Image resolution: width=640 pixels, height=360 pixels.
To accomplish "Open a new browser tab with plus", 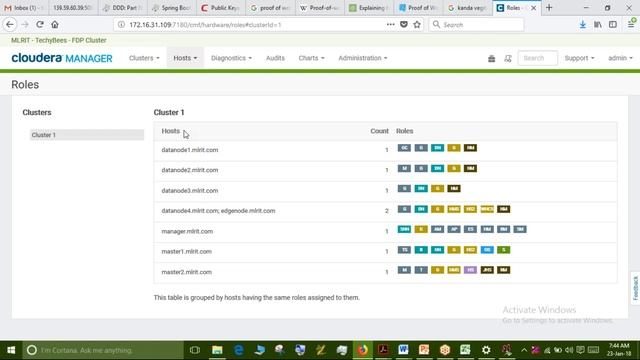I will (549, 7).
